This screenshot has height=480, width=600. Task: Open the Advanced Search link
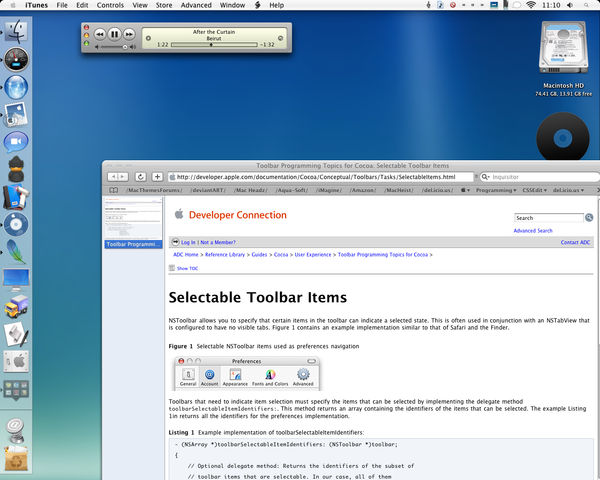tap(533, 230)
